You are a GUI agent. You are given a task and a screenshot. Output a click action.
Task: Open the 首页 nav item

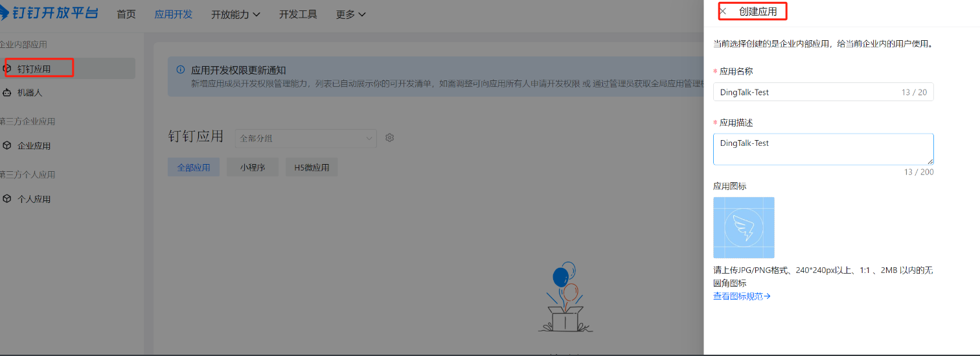point(126,14)
